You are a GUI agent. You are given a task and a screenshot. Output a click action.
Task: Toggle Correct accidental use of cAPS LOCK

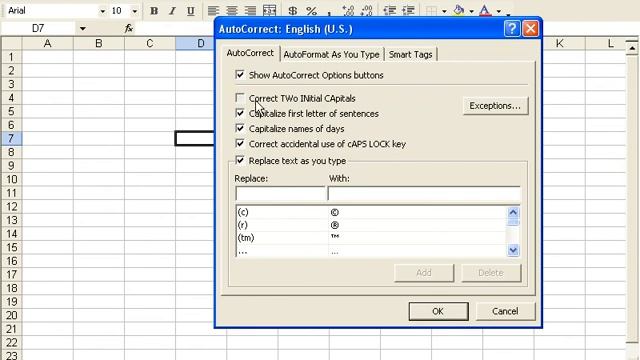coord(240,144)
